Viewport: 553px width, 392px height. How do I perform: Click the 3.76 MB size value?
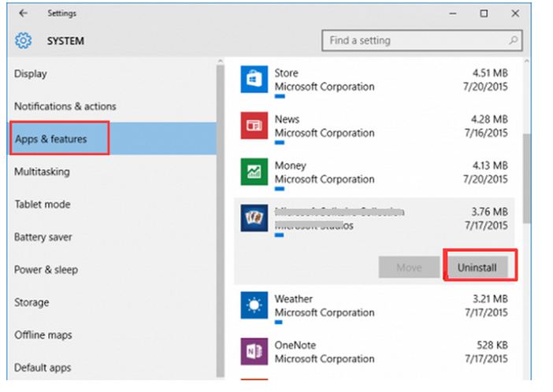coord(490,212)
